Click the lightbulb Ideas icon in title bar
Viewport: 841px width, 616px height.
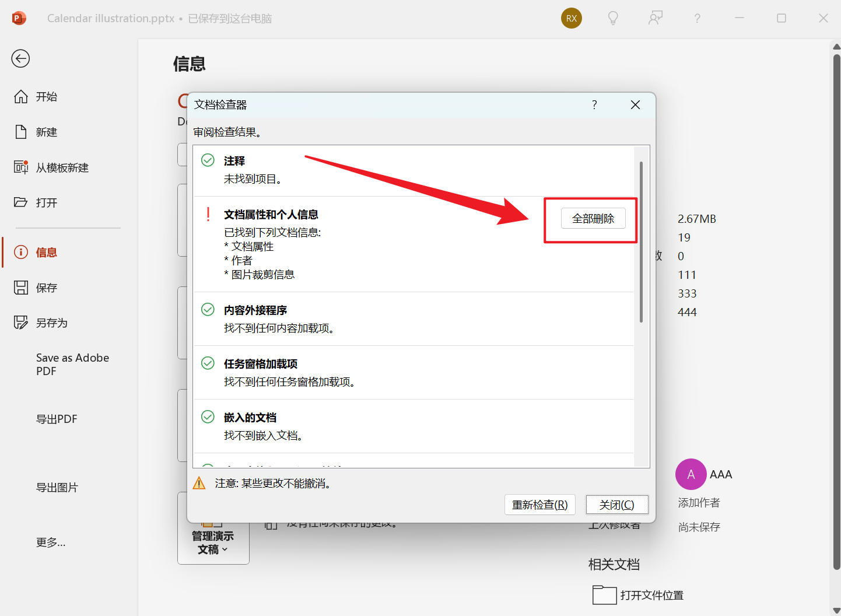point(613,18)
